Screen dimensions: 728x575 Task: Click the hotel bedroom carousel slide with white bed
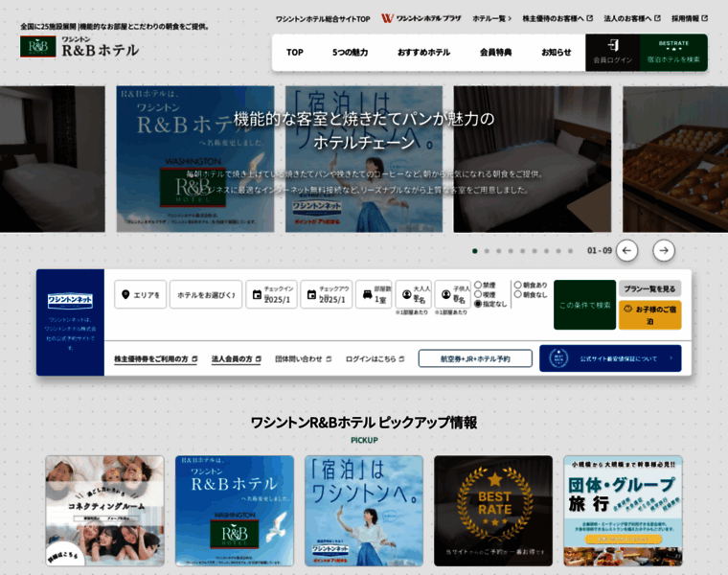[532, 159]
